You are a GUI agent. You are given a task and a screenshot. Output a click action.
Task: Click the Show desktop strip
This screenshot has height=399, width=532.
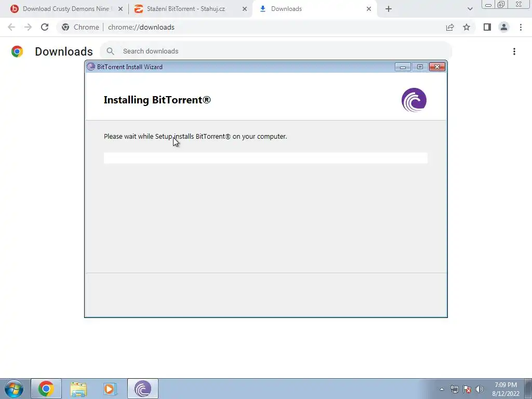point(528,389)
